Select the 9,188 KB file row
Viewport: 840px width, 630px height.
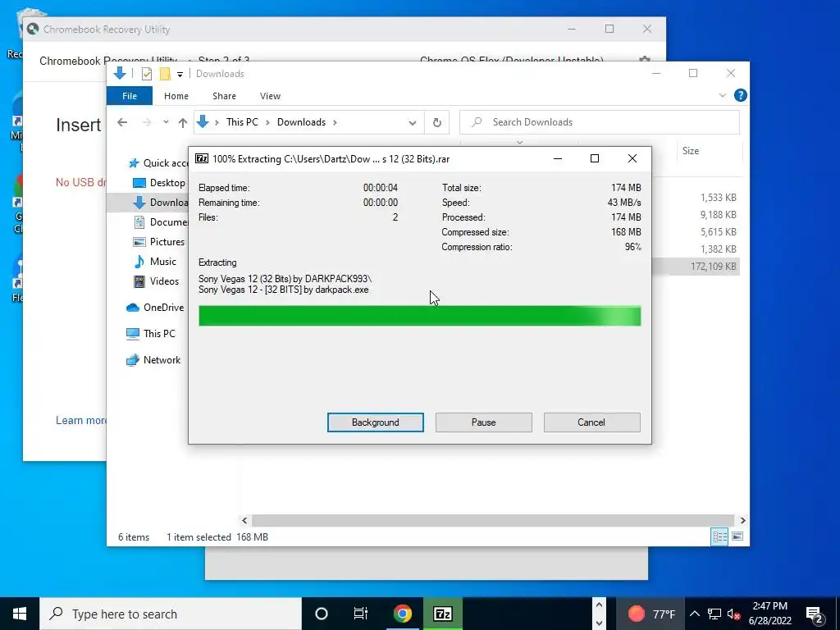tap(696, 215)
